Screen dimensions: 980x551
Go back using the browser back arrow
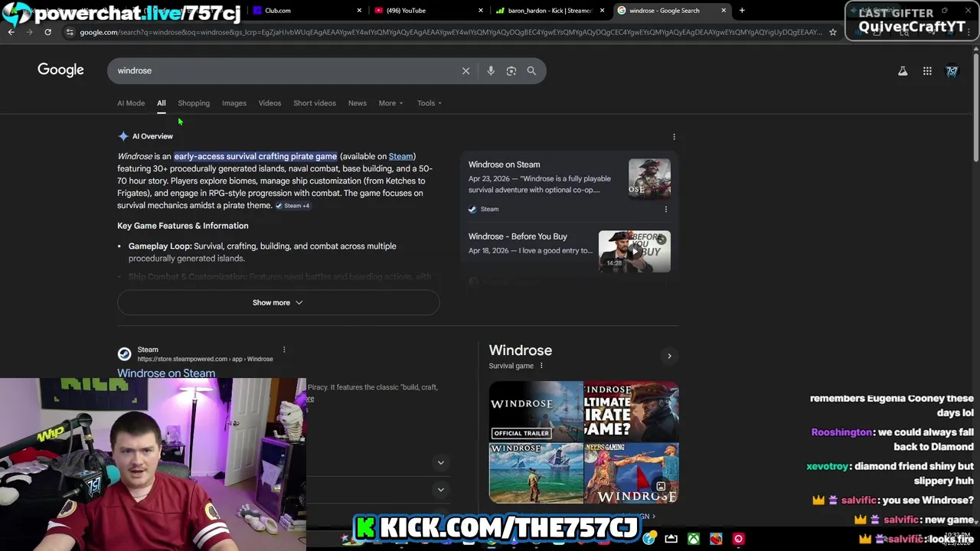pyautogui.click(x=11, y=32)
